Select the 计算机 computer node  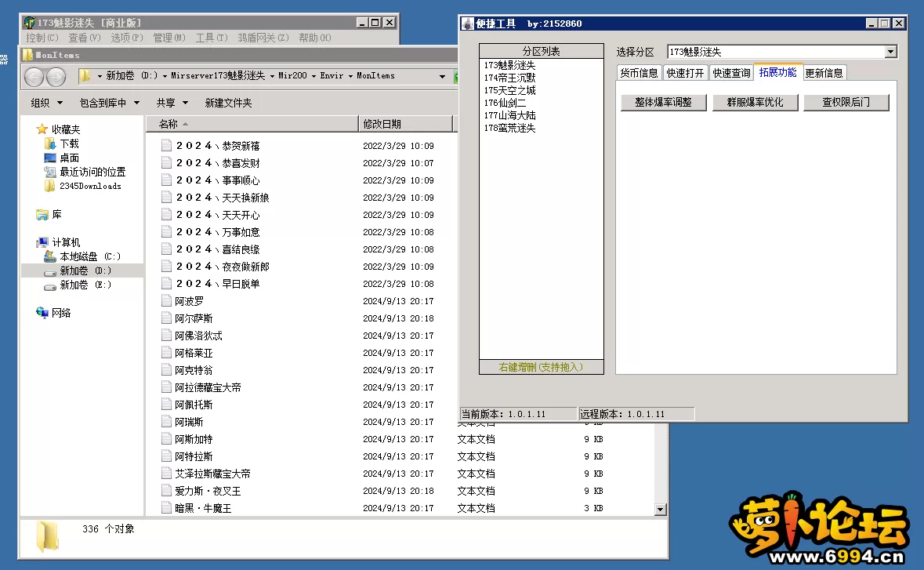(x=66, y=242)
